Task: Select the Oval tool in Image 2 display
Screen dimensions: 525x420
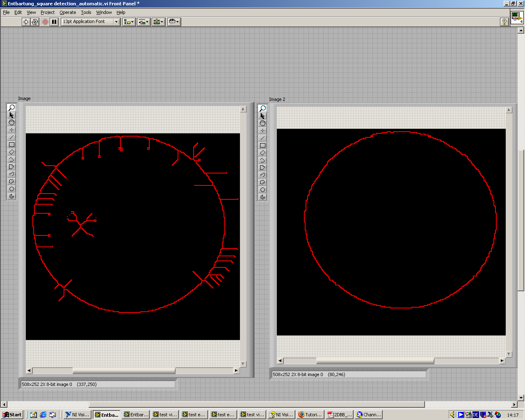Action: 262,189
